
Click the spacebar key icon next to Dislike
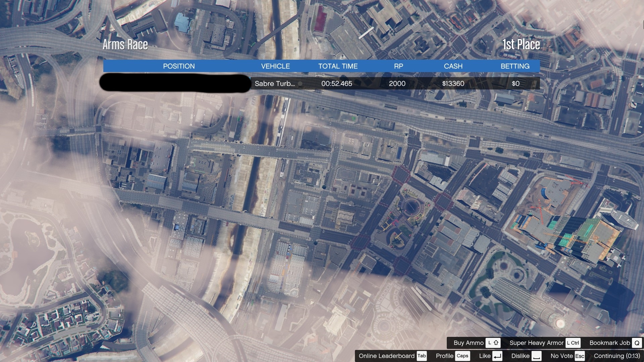click(x=536, y=356)
